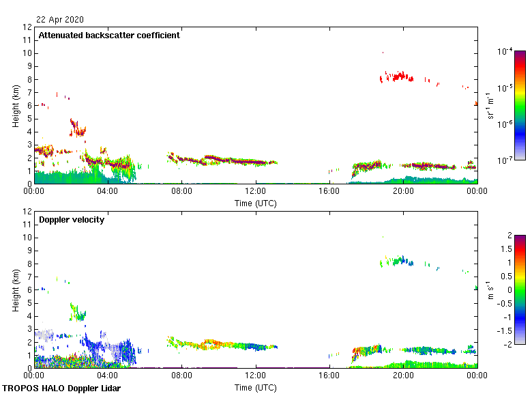Screen dimensions: 532x396
Task: Click the Doppler velocity colorbar on the lower right
Action: tap(520, 289)
